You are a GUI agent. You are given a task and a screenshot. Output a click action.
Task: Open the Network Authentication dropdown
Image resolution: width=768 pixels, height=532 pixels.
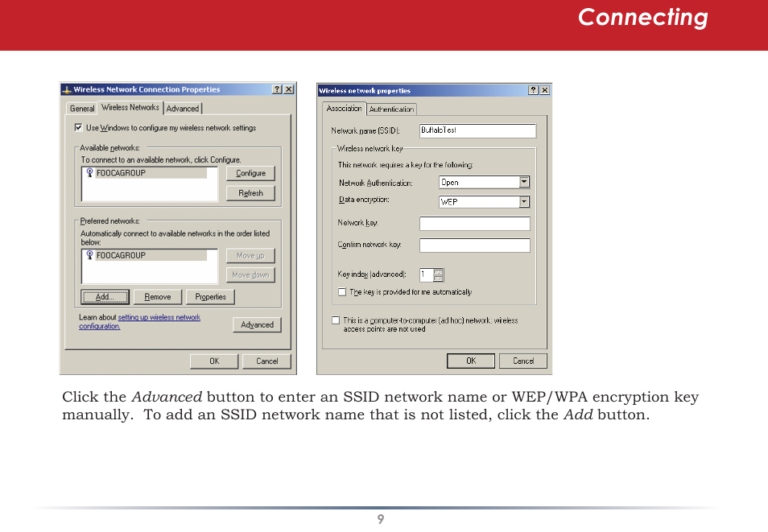[524, 182]
